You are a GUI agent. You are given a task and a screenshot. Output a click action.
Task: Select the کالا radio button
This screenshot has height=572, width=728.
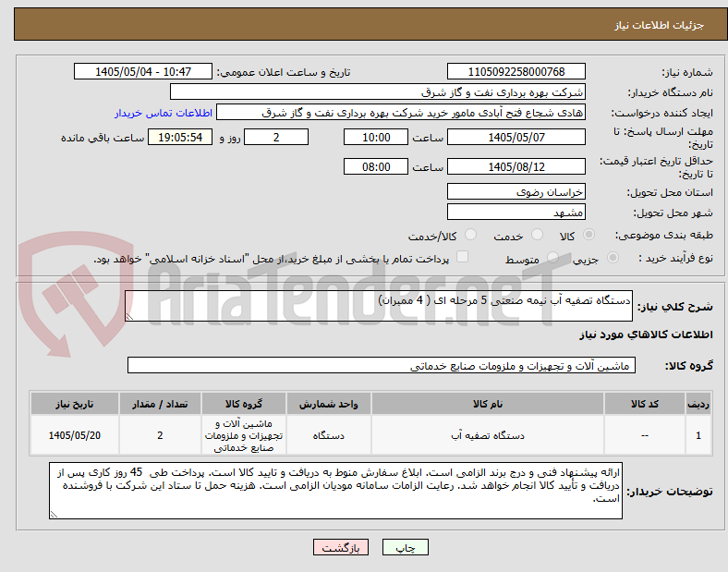click(588, 235)
